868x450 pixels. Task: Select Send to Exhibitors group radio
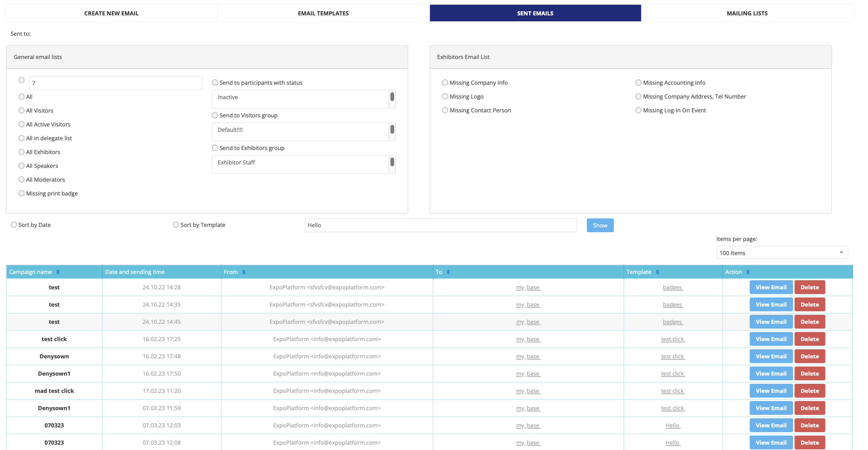pos(215,148)
